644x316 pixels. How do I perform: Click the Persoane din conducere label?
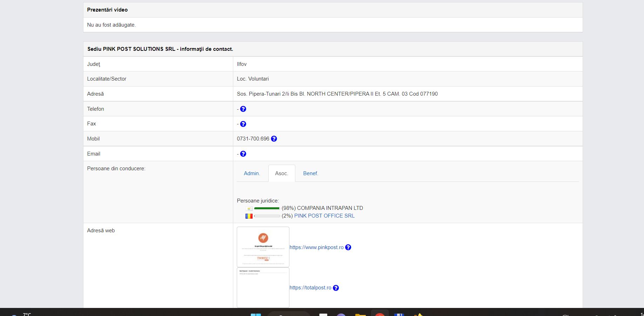(116, 169)
